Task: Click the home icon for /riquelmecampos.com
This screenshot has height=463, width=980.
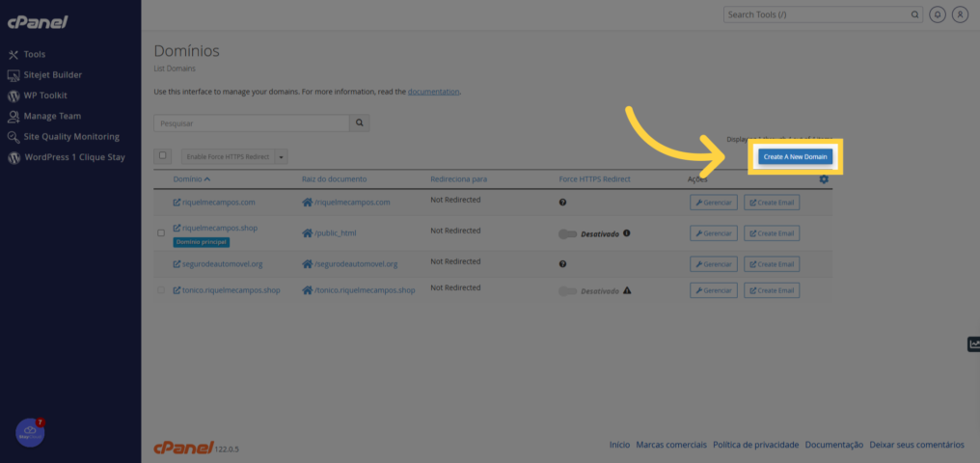Action: (307, 203)
